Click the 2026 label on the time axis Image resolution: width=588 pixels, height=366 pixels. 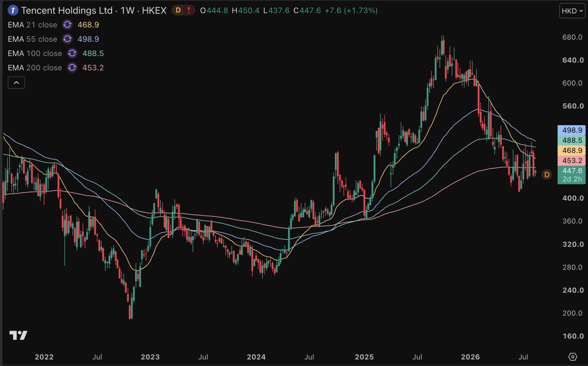470,357
